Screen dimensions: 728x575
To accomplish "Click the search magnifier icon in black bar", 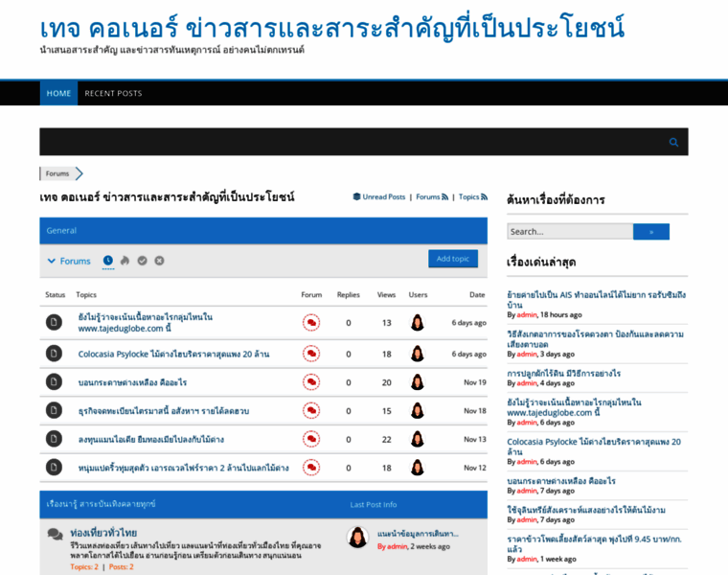I will click(x=673, y=142).
